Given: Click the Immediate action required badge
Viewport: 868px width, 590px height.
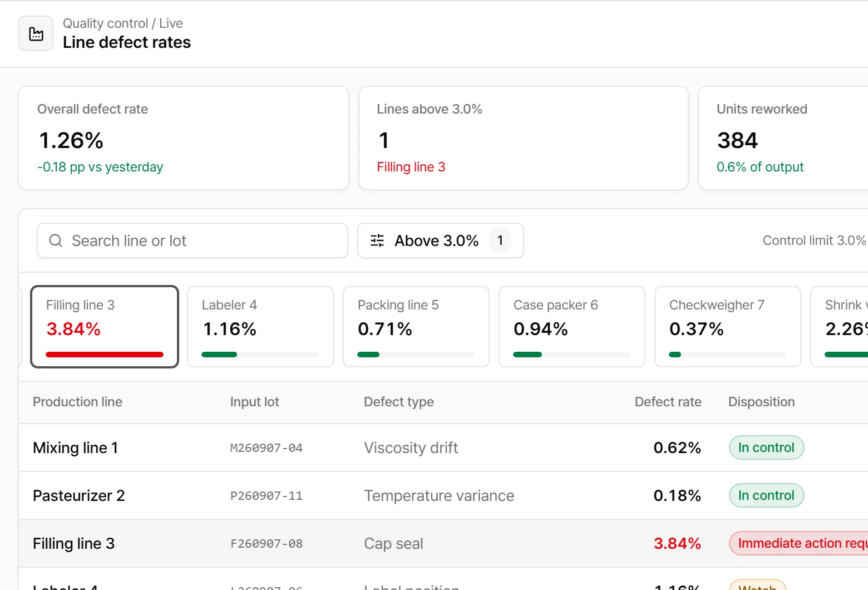Looking at the screenshot, I should (x=798, y=543).
